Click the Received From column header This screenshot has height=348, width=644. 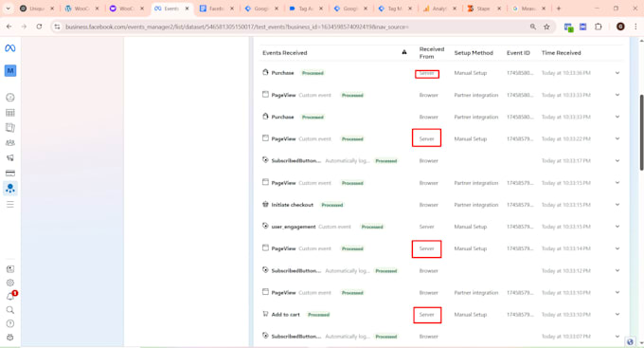click(x=432, y=53)
